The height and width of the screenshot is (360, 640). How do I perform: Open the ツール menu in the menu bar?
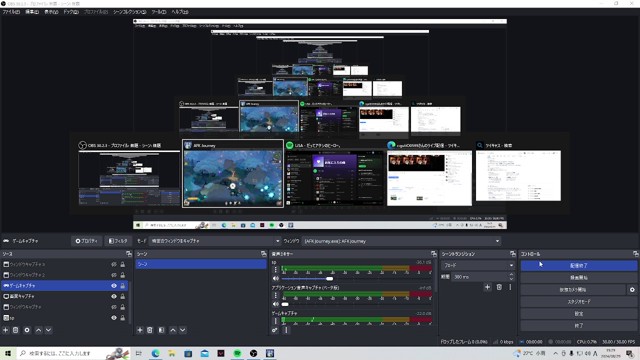(x=159, y=12)
